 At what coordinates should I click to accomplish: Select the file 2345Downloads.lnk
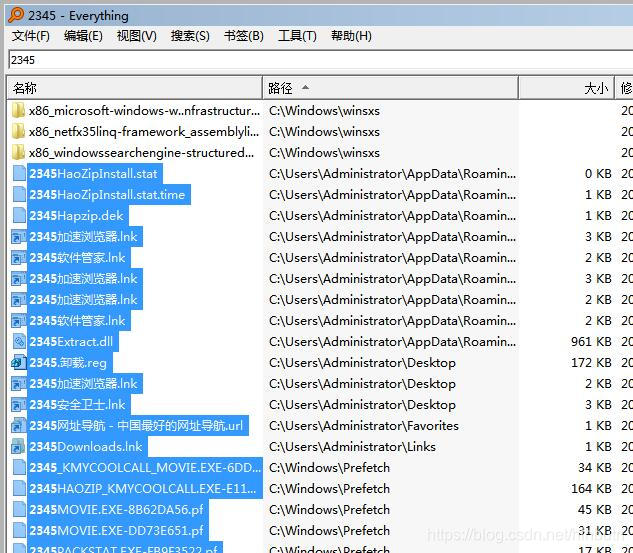point(86,446)
